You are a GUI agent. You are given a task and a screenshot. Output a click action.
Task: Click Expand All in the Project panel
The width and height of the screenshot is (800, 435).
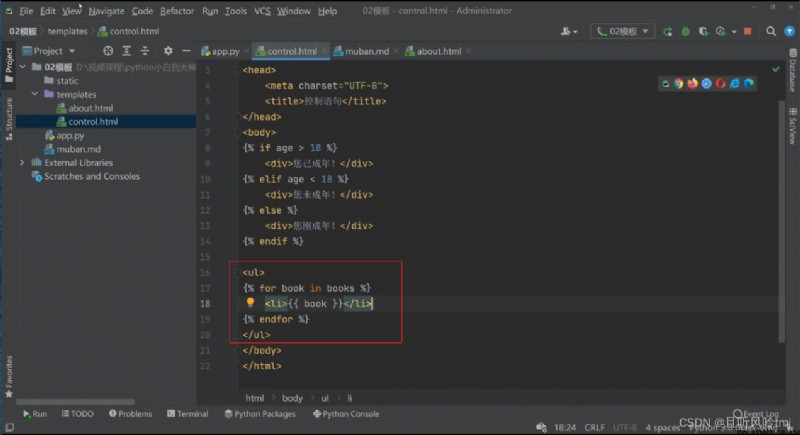[127, 51]
